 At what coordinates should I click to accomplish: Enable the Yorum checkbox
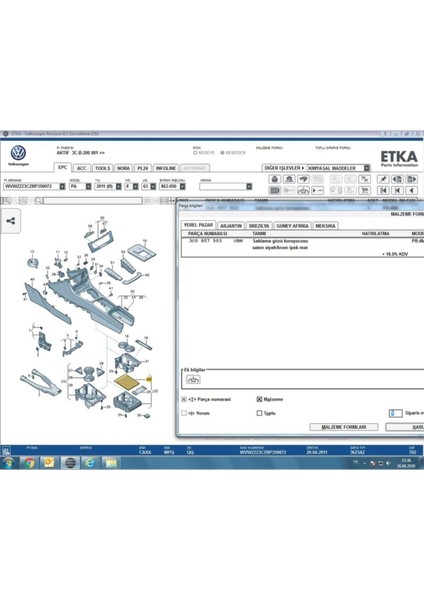[x=184, y=413]
